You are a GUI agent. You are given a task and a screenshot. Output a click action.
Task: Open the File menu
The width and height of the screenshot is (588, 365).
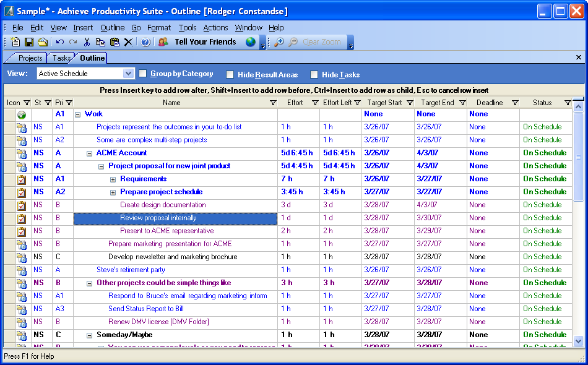(17, 28)
